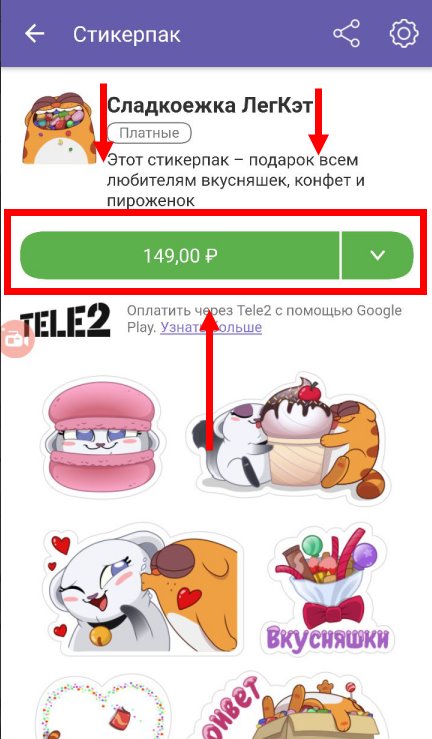The image size is (432, 739).
Task: Buy sticker pack for 149,00 ₽
Action: pyautogui.click(x=180, y=255)
